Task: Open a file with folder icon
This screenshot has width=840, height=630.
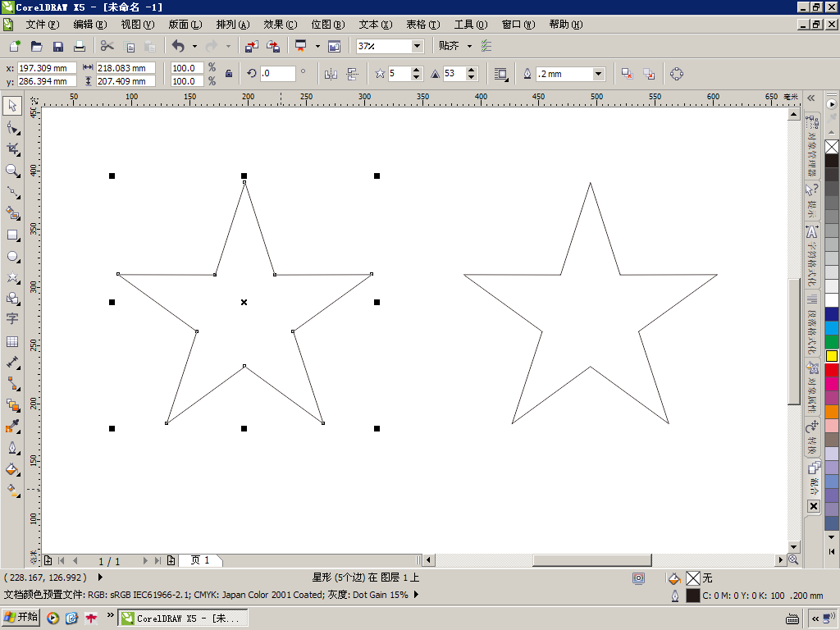Action: [x=36, y=46]
